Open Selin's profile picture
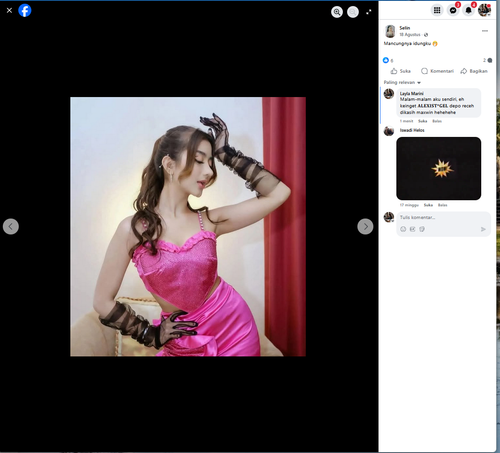500x453 pixels. click(390, 31)
